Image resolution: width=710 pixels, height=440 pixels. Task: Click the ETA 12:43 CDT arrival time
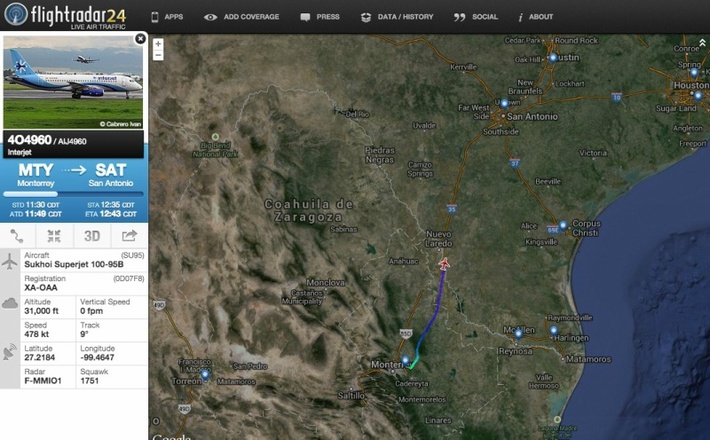pos(111,214)
